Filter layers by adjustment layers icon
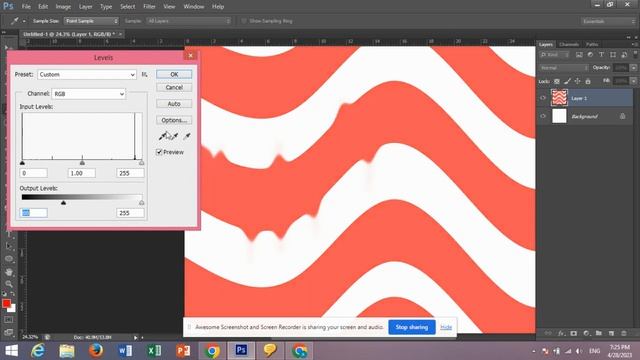Viewport: 640px width, 360px height. coord(590,55)
